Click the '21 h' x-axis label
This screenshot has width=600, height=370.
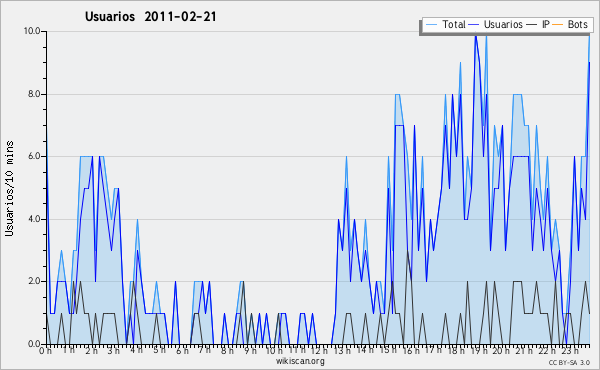523,350
